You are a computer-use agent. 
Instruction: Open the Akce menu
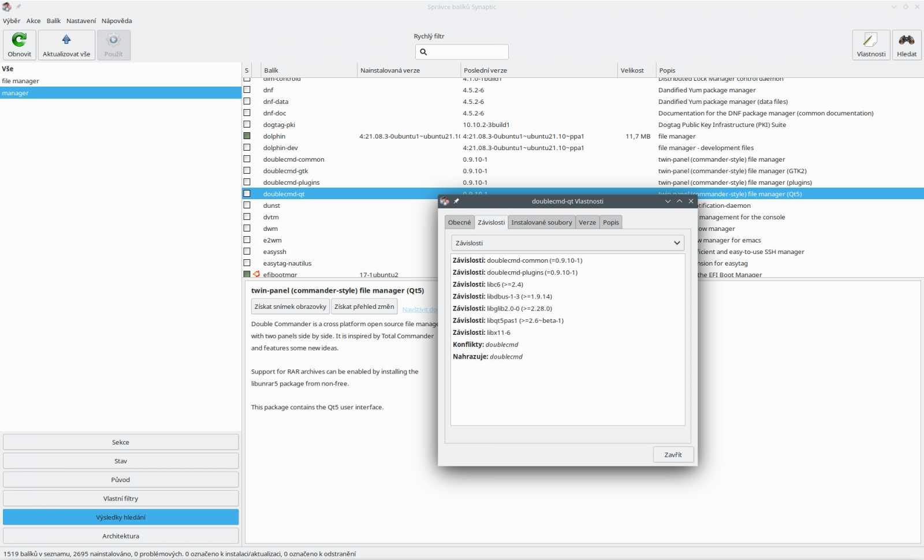point(33,21)
